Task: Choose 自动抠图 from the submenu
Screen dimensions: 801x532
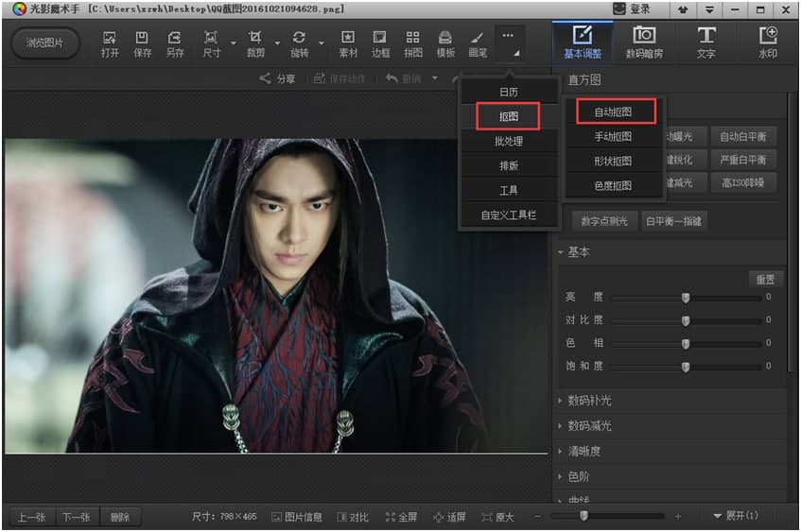Action: (x=616, y=112)
